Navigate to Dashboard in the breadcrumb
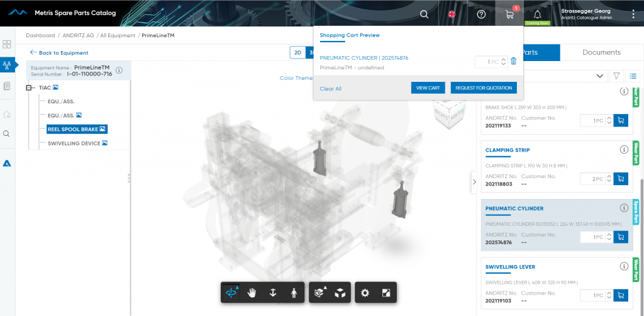Screen dimensions: 644x316 click(x=40, y=35)
